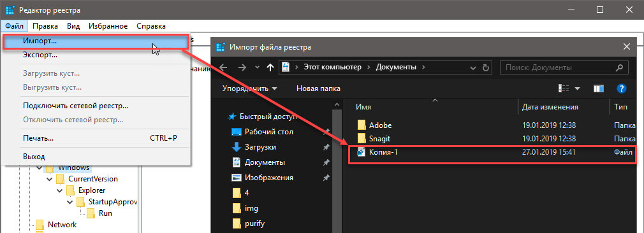Collapse the StartupApproved registry key

coord(70,202)
